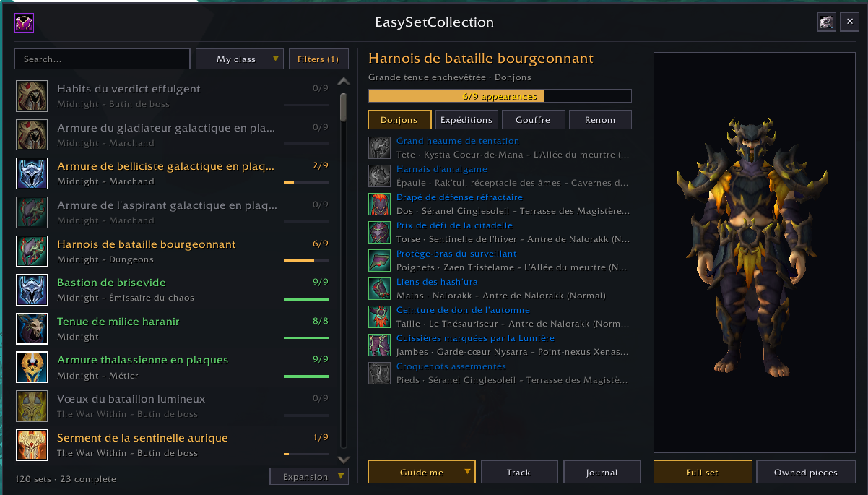The image size is (868, 495).
Task: Click the purple EasySetCollection logo icon
Action: click(24, 23)
